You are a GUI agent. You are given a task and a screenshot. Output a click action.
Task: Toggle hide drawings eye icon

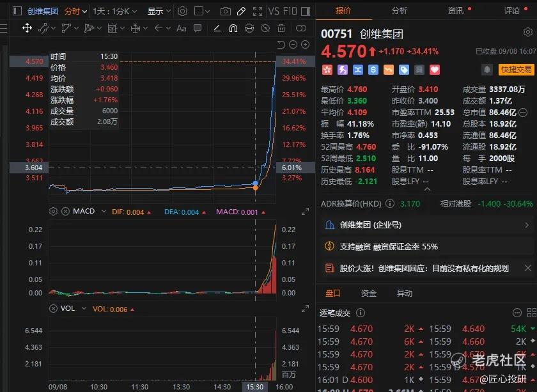tap(265, 28)
